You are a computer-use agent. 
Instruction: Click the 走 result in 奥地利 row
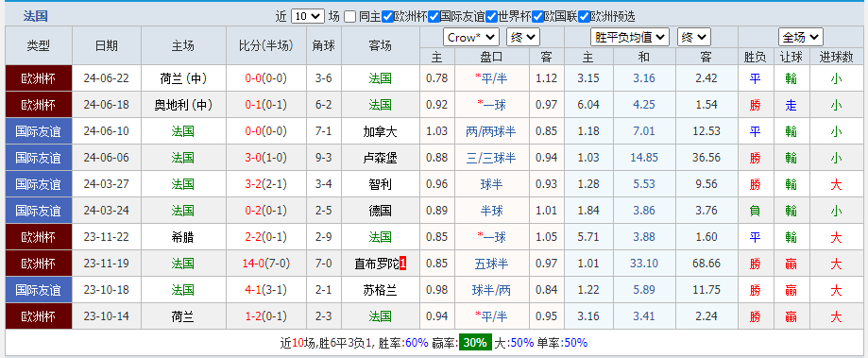point(791,105)
